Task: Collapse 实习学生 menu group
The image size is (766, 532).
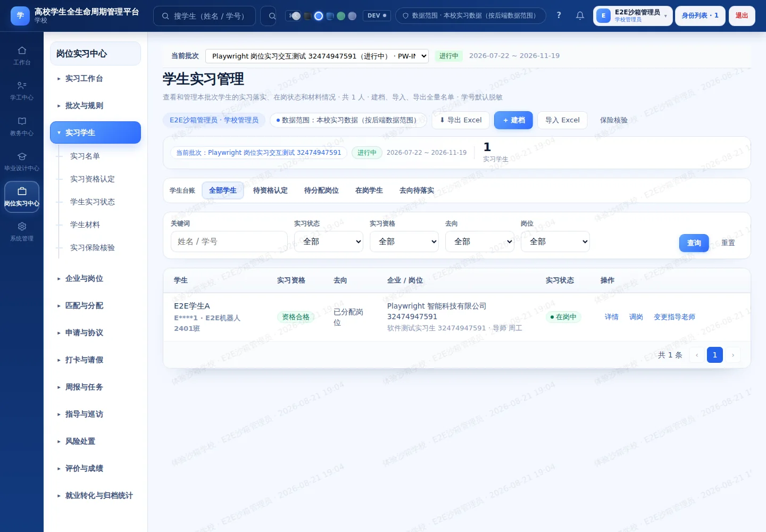Action: point(95,132)
